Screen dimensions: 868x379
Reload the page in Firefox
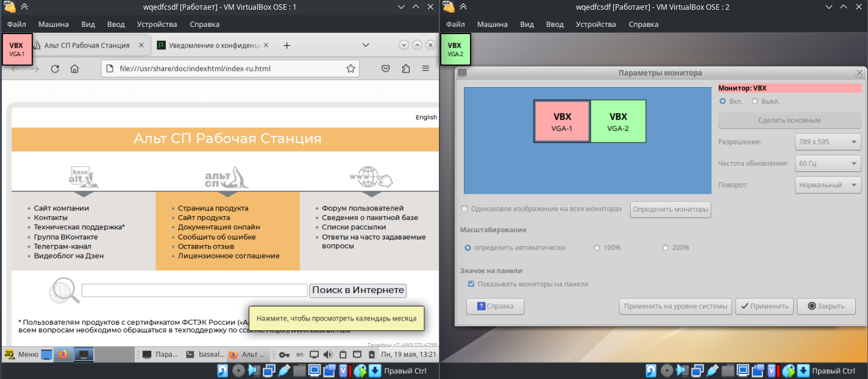point(55,69)
